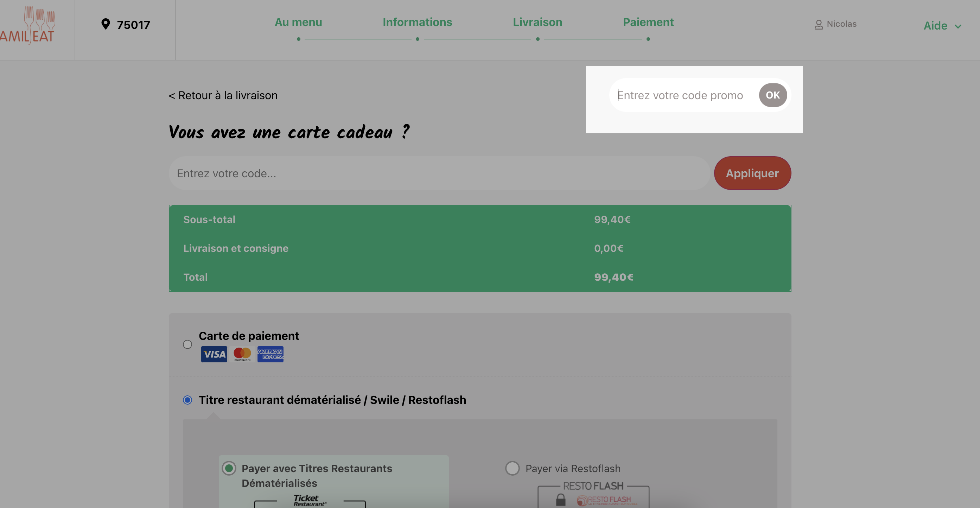Click the Famileat forks logo
The width and height of the screenshot is (980, 508).
[27, 25]
